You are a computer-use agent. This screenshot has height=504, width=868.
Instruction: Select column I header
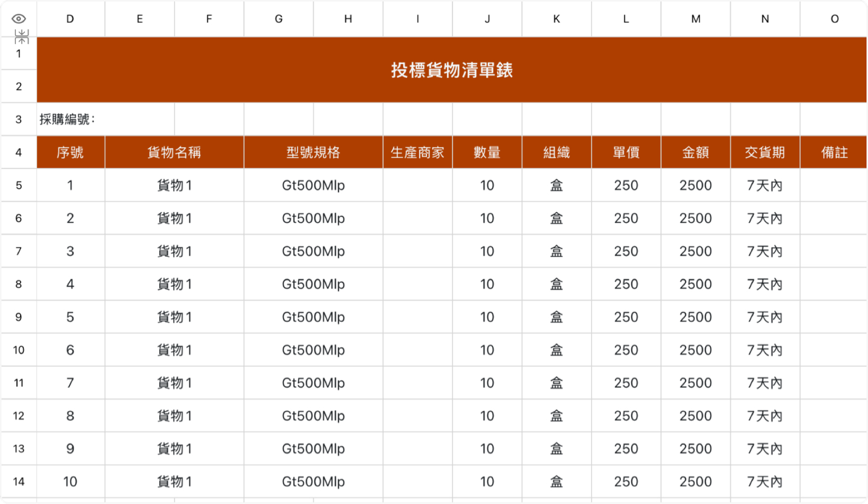pos(418,19)
